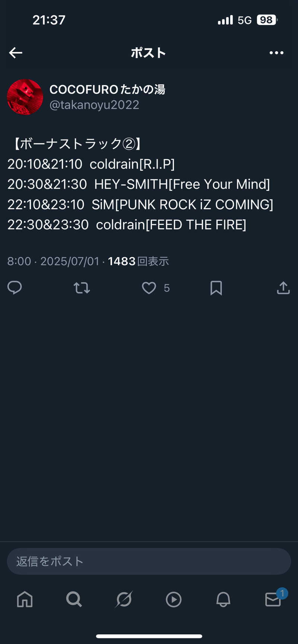The height and width of the screenshot is (644, 298).
Task: Share the post via share icon
Action: pyautogui.click(x=283, y=288)
